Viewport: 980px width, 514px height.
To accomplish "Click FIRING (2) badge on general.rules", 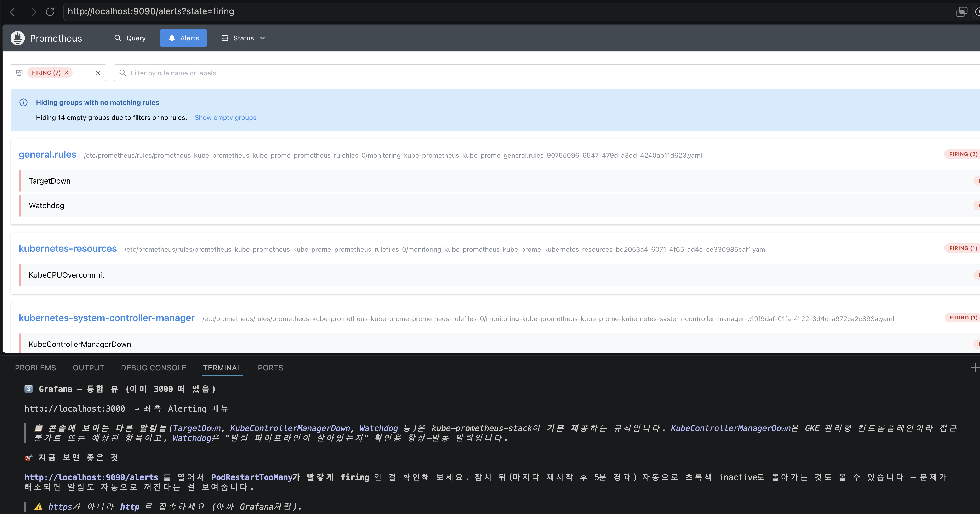I will [963, 154].
